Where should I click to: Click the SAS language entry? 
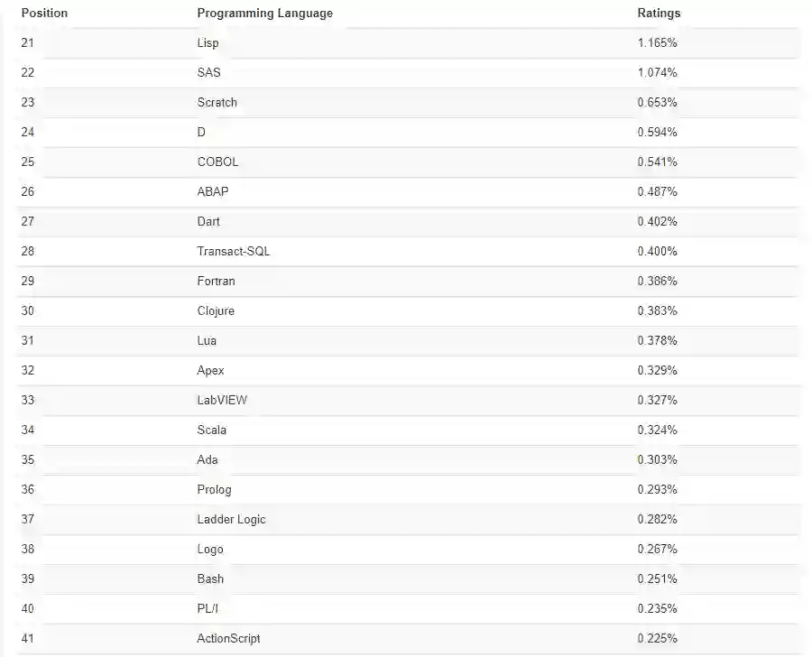(208, 72)
